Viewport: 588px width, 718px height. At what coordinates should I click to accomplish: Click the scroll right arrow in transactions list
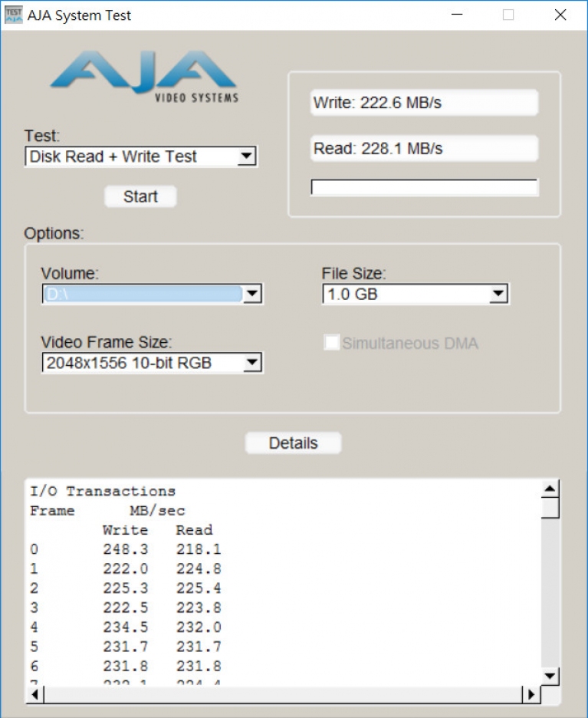coord(531,694)
